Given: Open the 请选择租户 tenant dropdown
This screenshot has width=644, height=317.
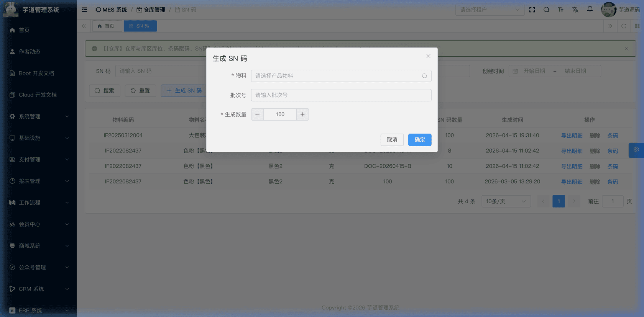Looking at the screenshot, I should coord(490,10).
